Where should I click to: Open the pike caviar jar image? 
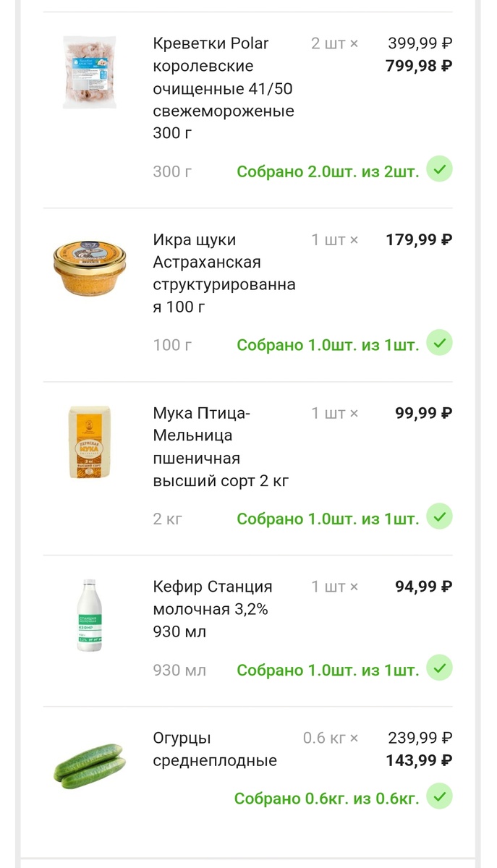point(89,268)
